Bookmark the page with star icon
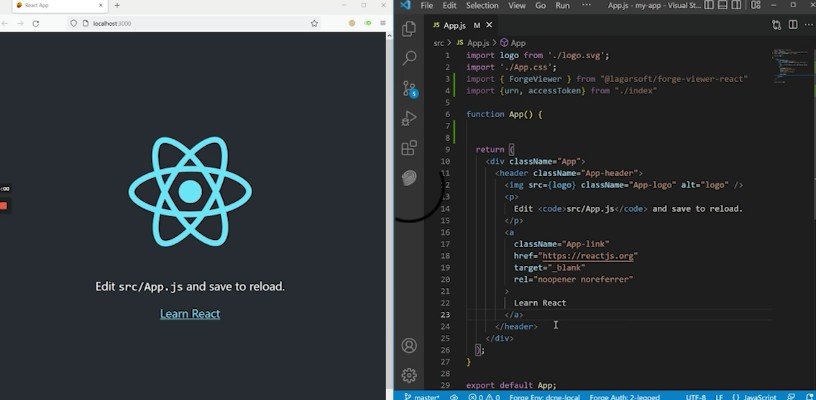Viewport: 816px width, 400px height. pyautogui.click(x=314, y=23)
